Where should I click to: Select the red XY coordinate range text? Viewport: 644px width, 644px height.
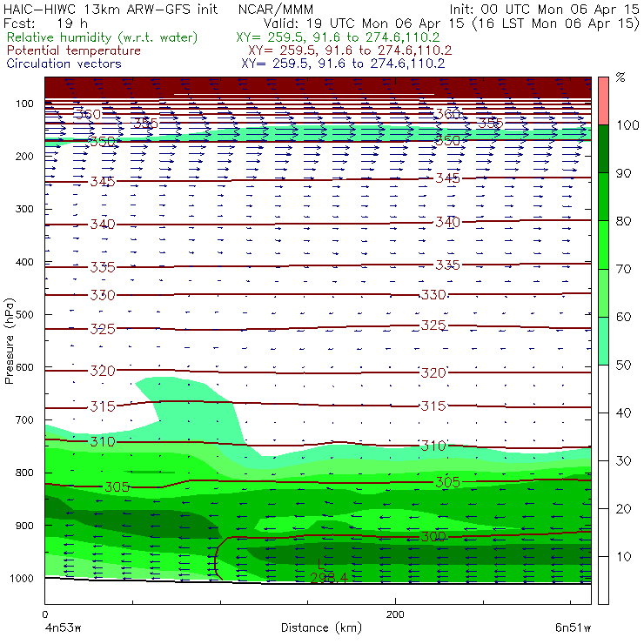coord(350,50)
